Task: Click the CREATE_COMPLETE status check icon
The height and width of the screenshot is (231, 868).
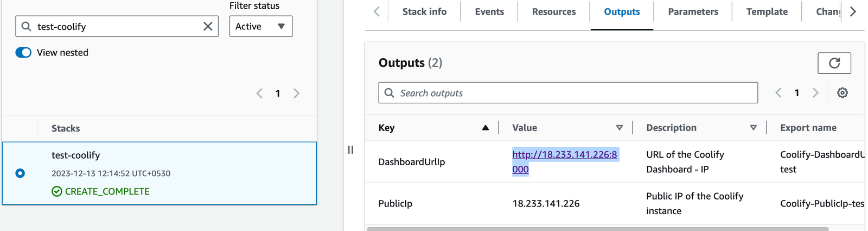Action: tap(57, 191)
